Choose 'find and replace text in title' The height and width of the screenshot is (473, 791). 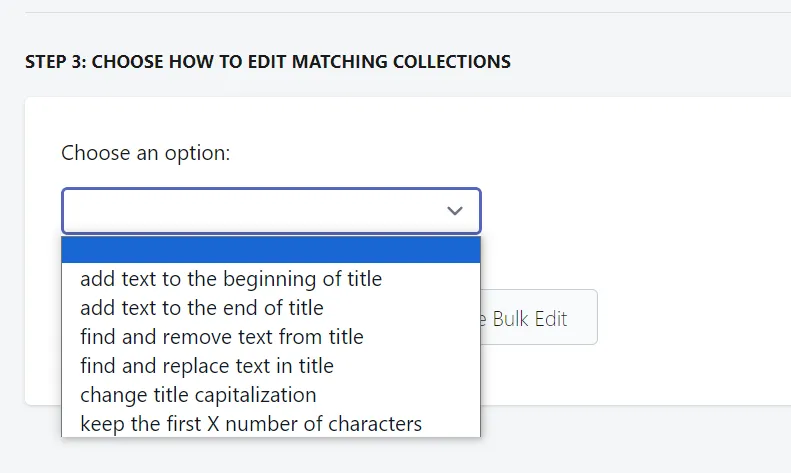[x=271, y=366]
